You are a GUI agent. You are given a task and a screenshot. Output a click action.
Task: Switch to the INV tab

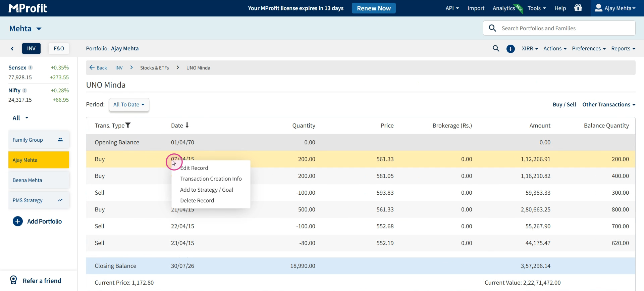[32, 49]
